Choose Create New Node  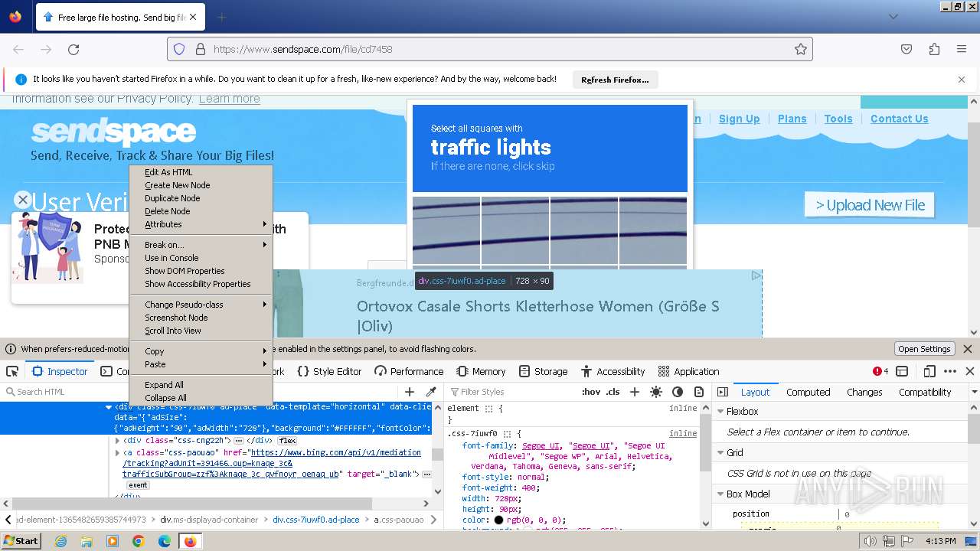(201, 185)
